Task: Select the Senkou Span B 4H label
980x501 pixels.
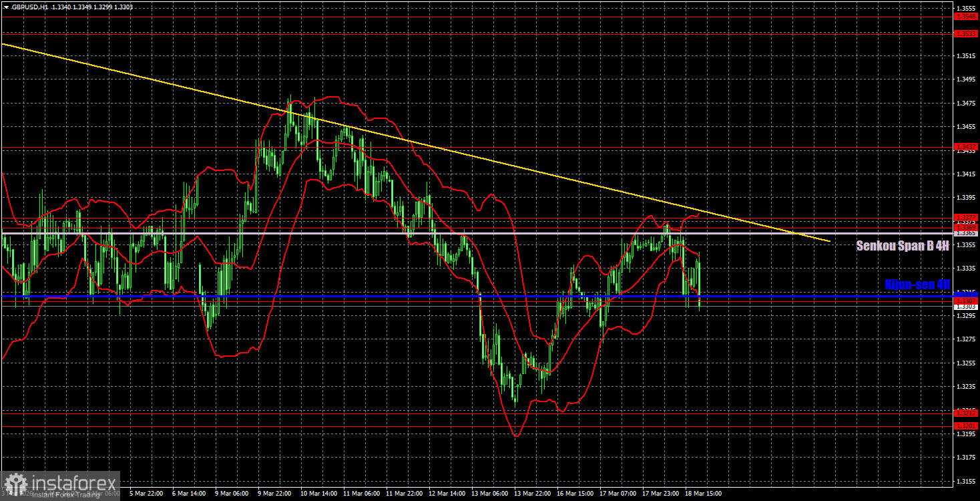Action: coord(903,246)
